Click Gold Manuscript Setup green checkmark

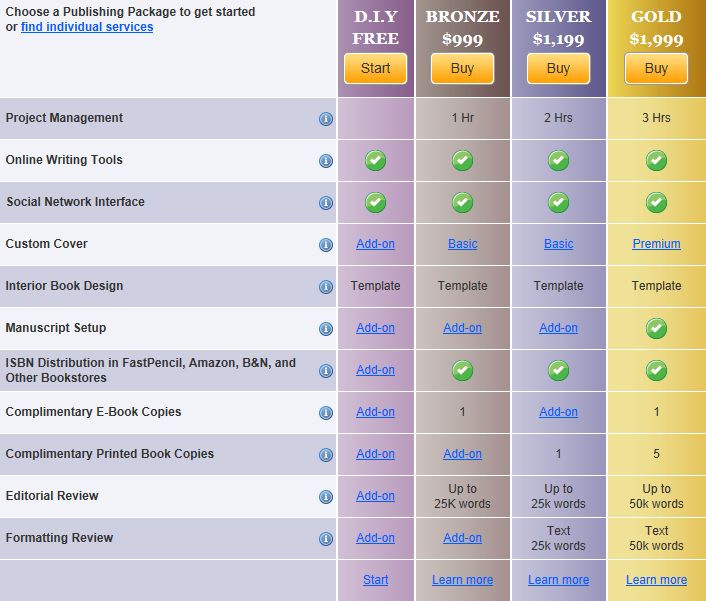pyautogui.click(x=656, y=328)
